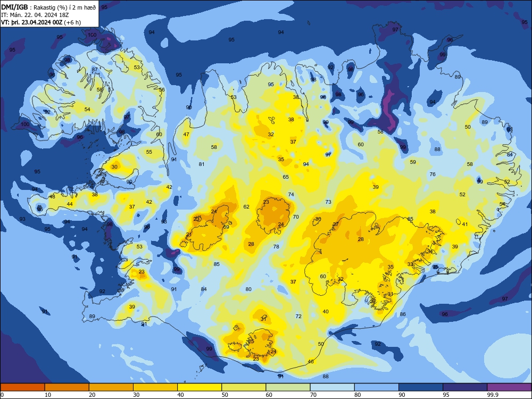Click the '70' value beside the central glacier
The image size is (532, 399).
click(x=296, y=217)
